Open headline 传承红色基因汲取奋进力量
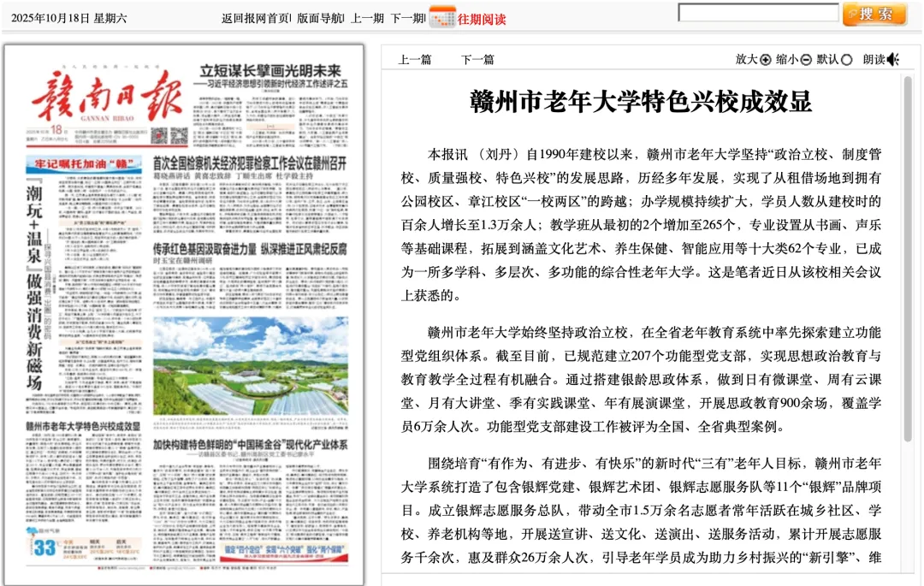The width and height of the screenshot is (924, 586). (204, 249)
